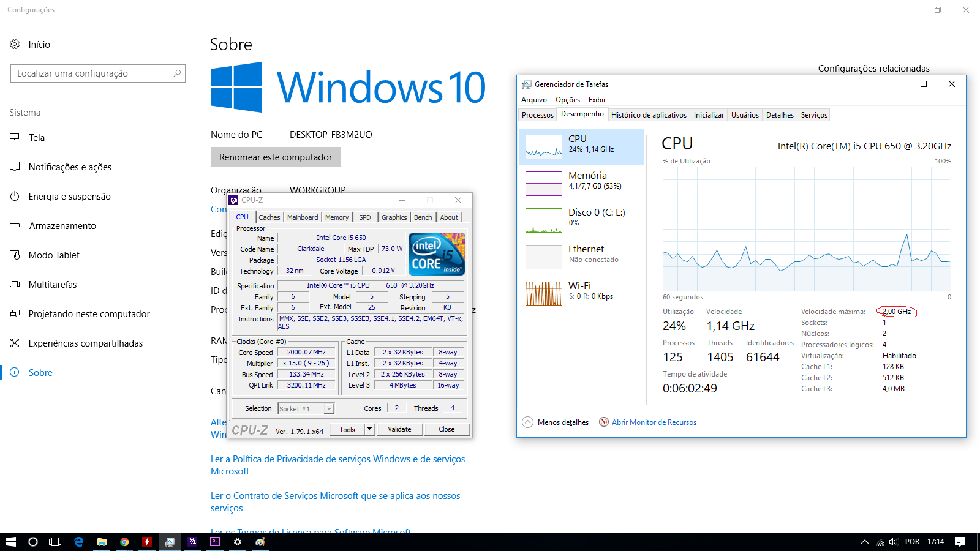This screenshot has height=551, width=980.
Task: Click the Resource Monitor icon
Action: click(604, 422)
